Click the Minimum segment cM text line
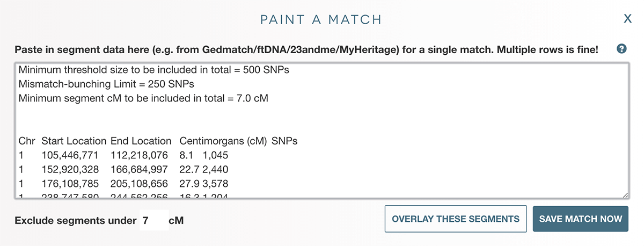 (x=143, y=99)
